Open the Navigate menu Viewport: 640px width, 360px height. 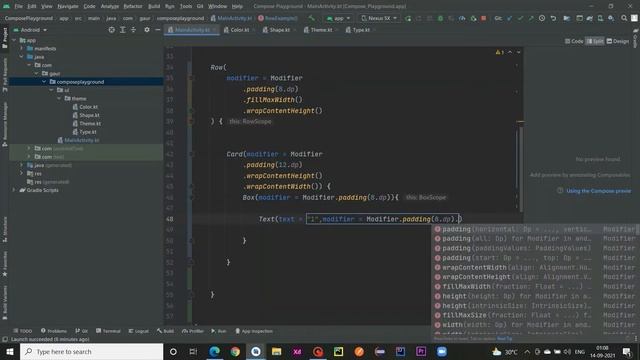click(68, 6)
